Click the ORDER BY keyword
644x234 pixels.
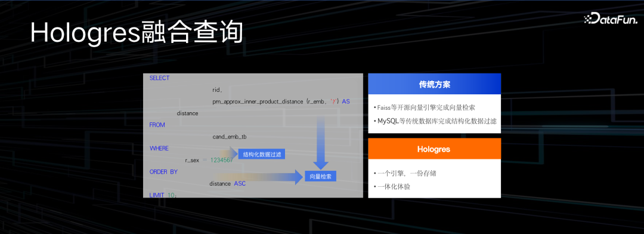[163, 171]
